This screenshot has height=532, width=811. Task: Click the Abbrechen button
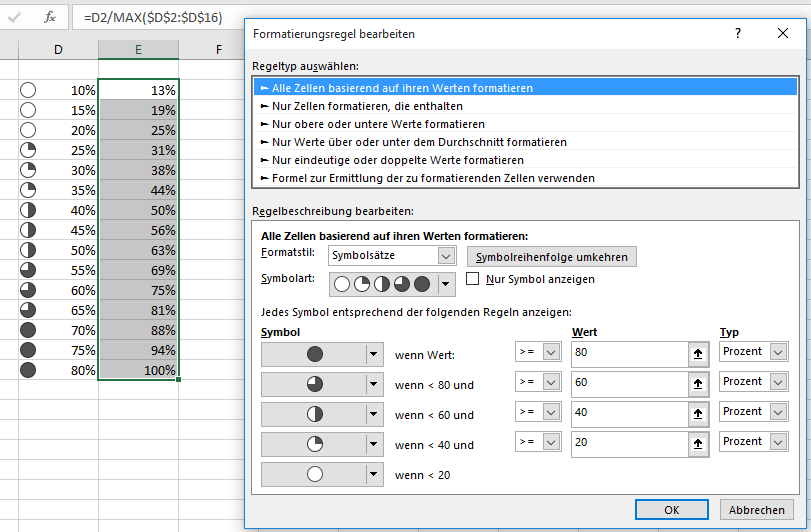[757, 509]
